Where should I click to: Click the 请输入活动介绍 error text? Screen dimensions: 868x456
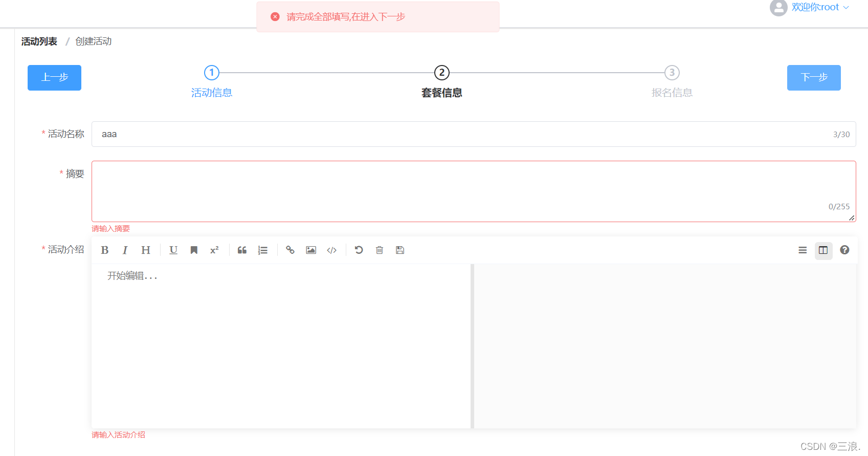point(119,435)
